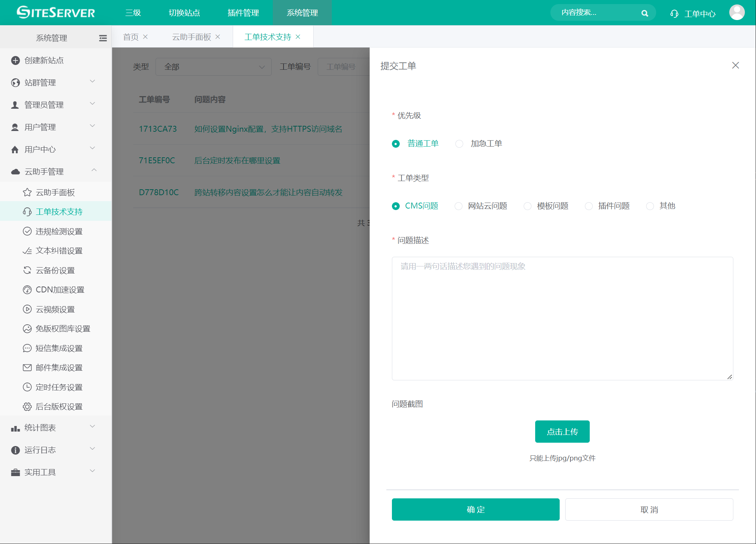This screenshot has height=544, width=756.
Task: Select the 插件问题 radio option
Action: (x=589, y=206)
